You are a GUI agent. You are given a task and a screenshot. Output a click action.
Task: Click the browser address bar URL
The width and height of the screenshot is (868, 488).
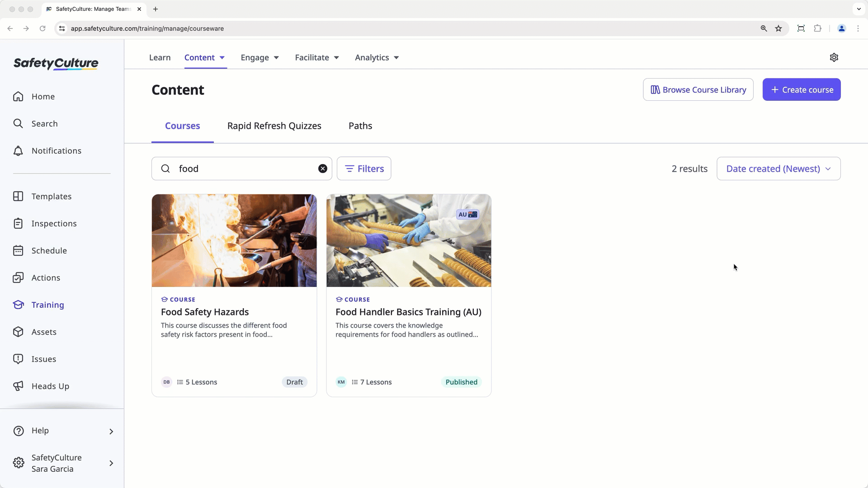(147, 28)
